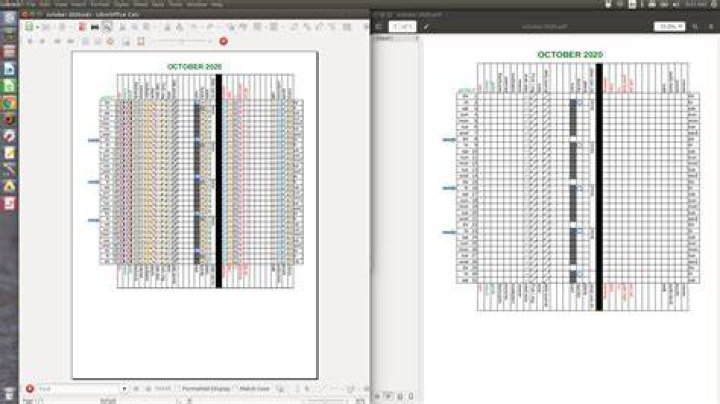The width and height of the screenshot is (720, 404).
Task: Close the find toolbar with red X
Action: click(30, 389)
